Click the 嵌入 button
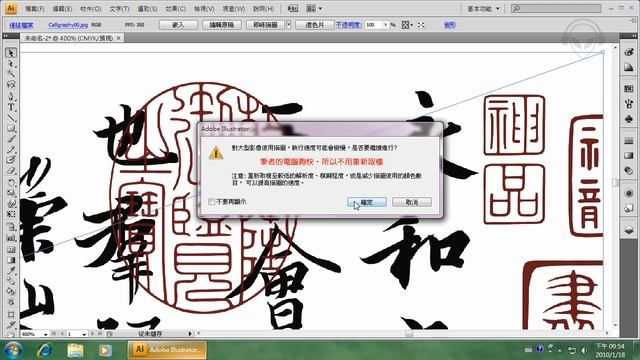640x360 pixels. click(178, 25)
